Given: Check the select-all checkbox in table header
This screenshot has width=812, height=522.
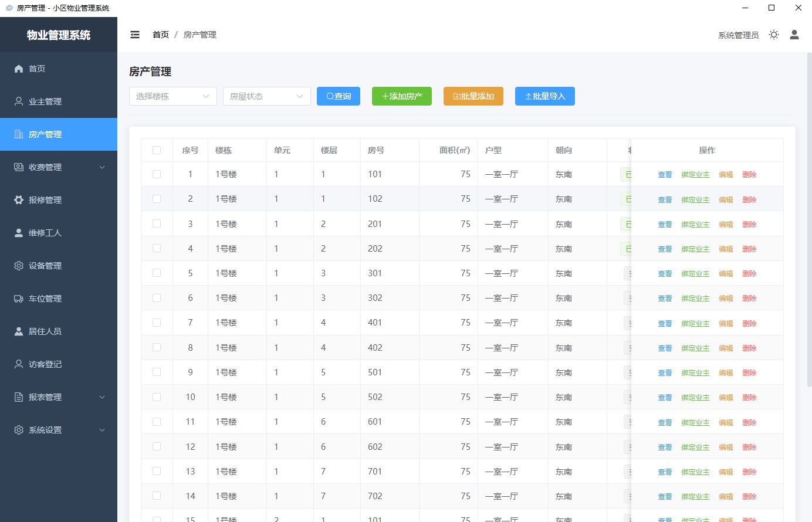Looking at the screenshot, I should point(157,150).
